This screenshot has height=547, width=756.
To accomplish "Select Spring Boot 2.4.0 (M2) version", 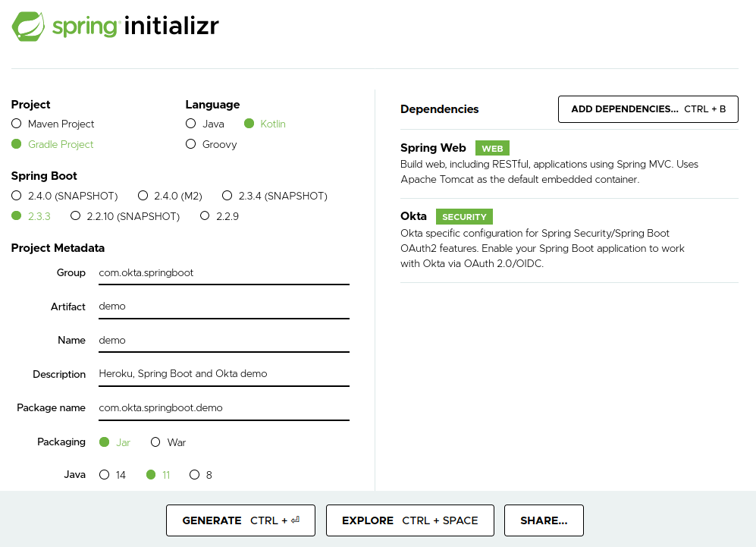I will coord(143,196).
